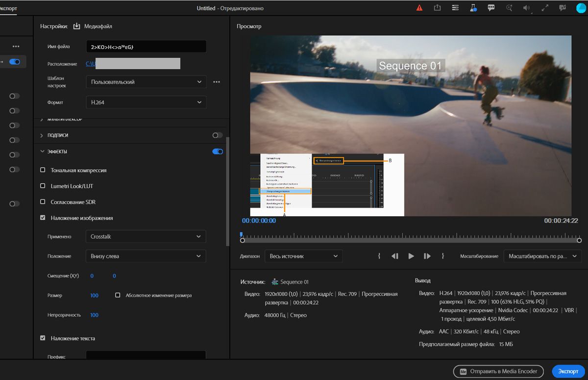588x380 pixels.
Task: Click the current timecode 00:00:00:00
Action: (x=259, y=221)
